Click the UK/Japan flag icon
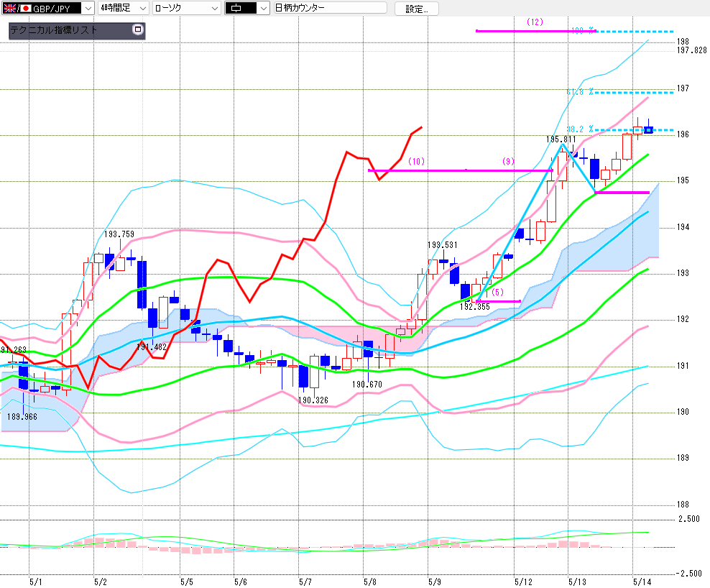 click(x=17, y=8)
